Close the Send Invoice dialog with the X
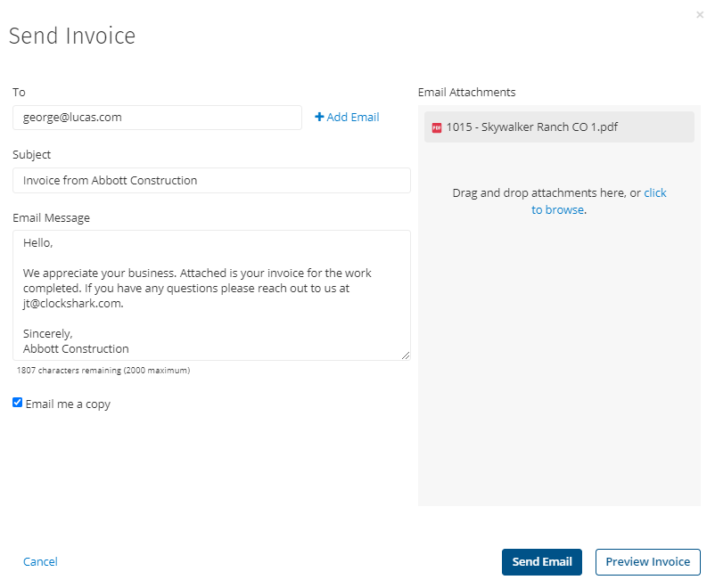715x588 pixels. click(700, 15)
